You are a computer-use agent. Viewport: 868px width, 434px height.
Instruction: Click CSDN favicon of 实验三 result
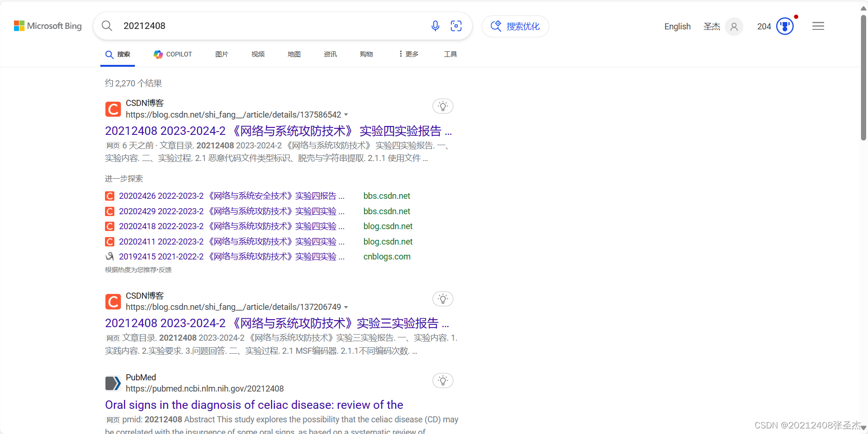click(x=113, y=302)
